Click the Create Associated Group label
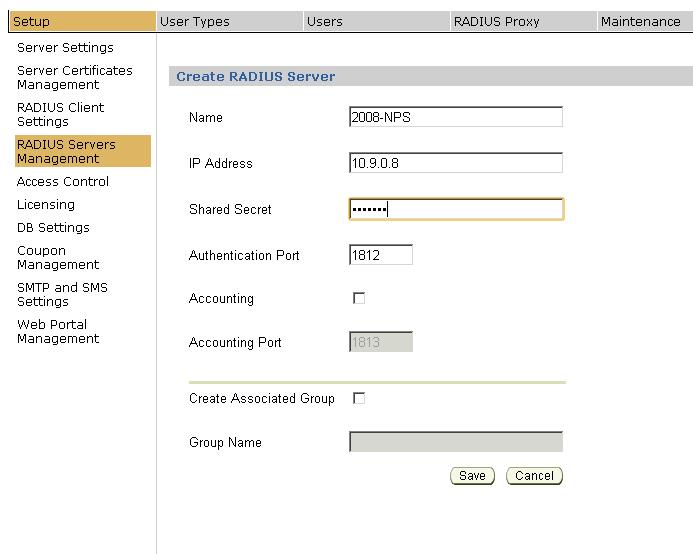693x554 pixels. [262, 398]
